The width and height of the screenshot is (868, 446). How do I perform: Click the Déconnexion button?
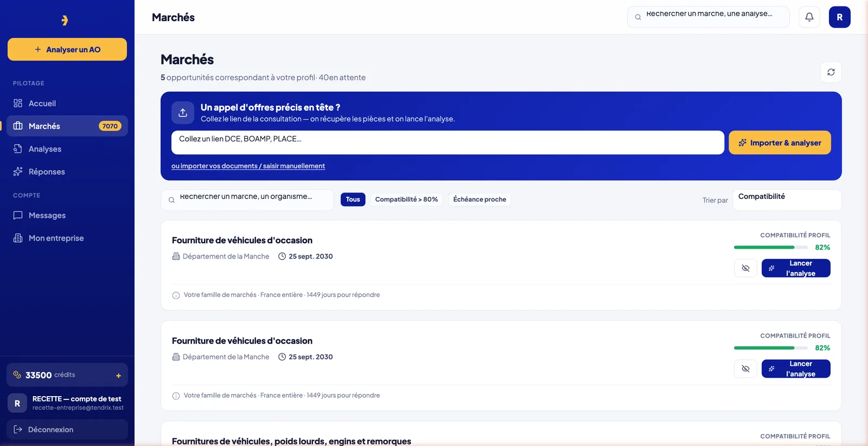coord(67,429)
